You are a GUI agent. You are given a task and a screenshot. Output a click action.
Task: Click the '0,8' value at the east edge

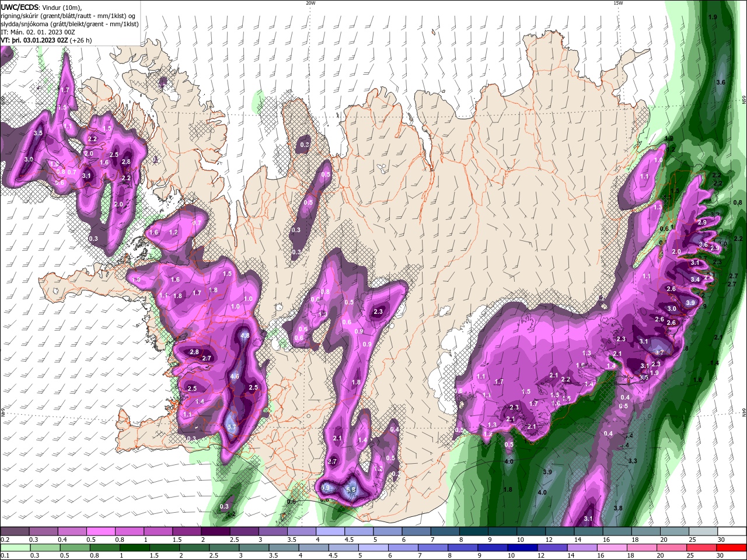tap(738, 202)
